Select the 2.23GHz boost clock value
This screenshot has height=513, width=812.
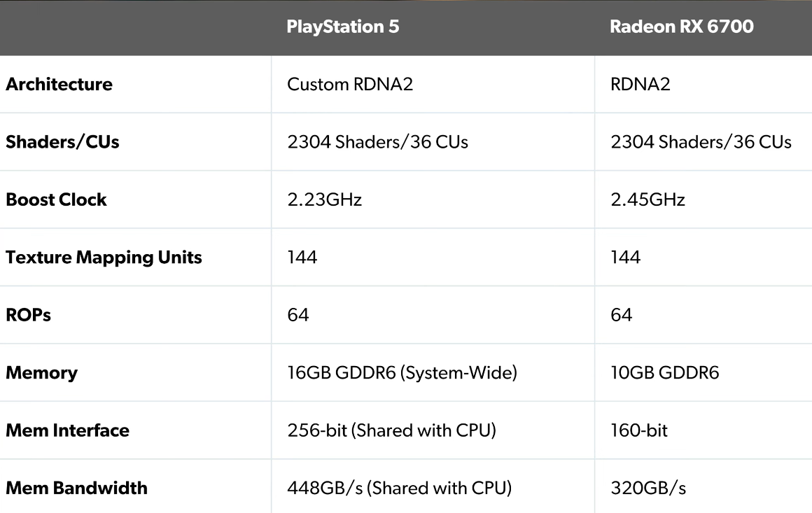coord(324,199)
